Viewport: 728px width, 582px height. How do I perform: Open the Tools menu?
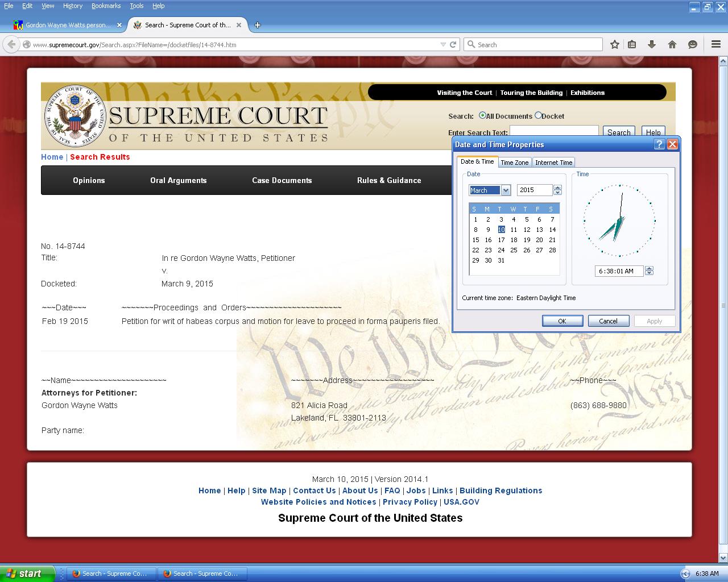(x=136, y=6)
